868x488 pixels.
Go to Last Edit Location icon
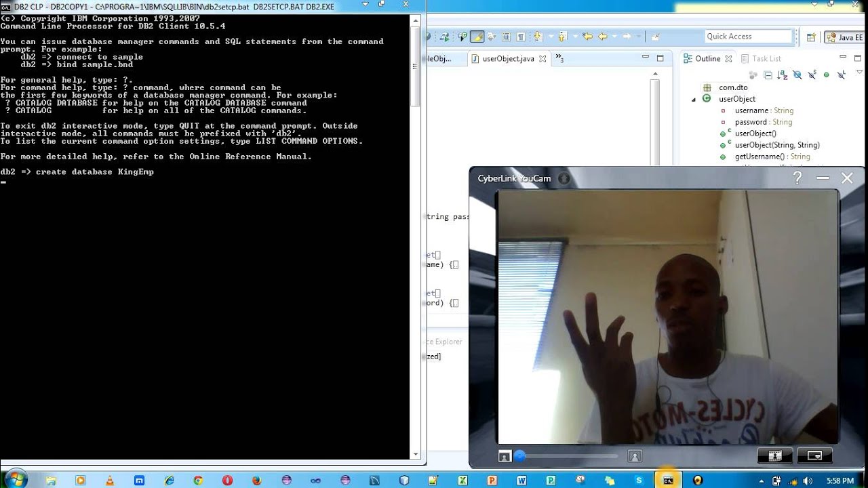(587, 37)
